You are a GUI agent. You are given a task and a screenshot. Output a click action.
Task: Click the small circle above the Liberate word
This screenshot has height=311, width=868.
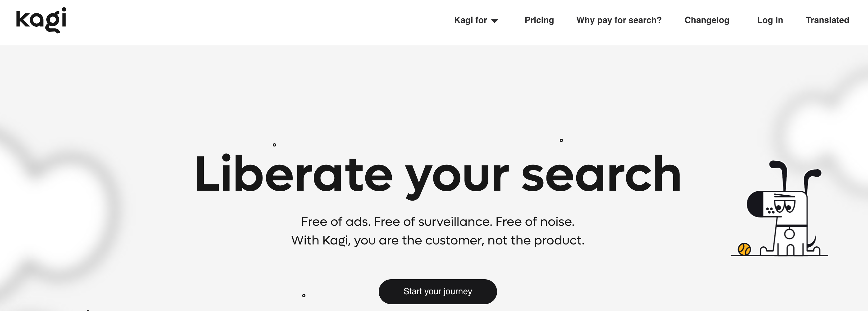[274, 145]
